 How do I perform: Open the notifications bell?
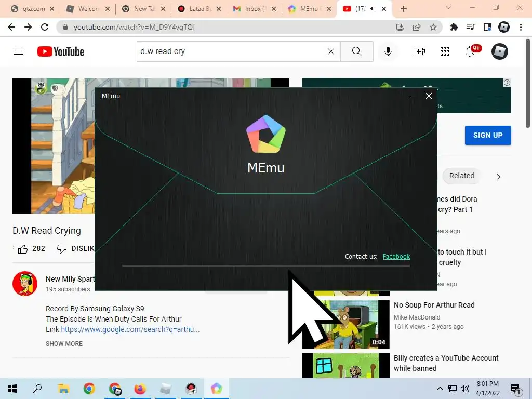[470, 51]
